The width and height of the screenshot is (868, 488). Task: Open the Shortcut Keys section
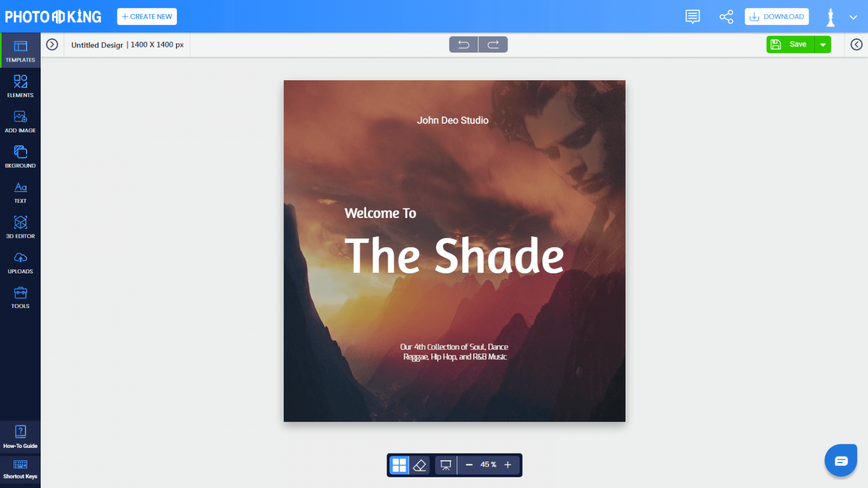20,470
